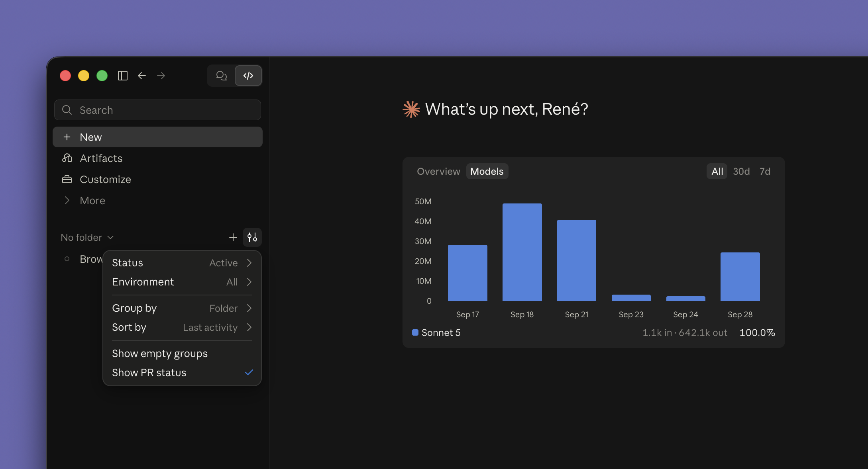Image resolution: width=868 pixels, height=469 pixels.
Task: Click the Sonnet 5 legend color swatch
Action: [415, 332]
